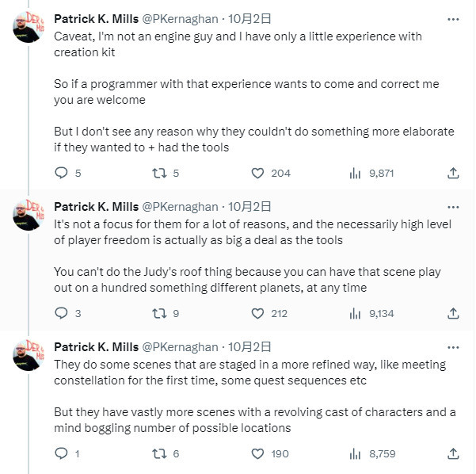View analytics showing 9,134 views

[x=356, y=313]
